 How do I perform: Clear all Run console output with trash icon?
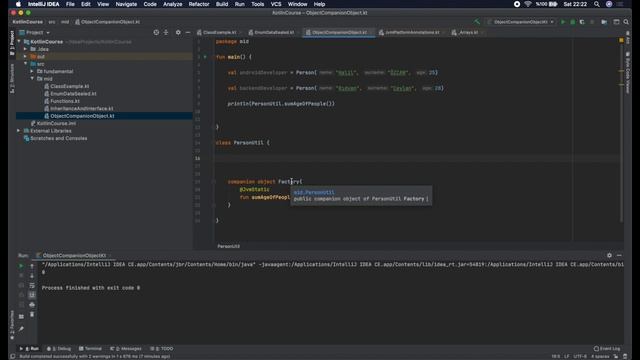click(x=32, y=314)
